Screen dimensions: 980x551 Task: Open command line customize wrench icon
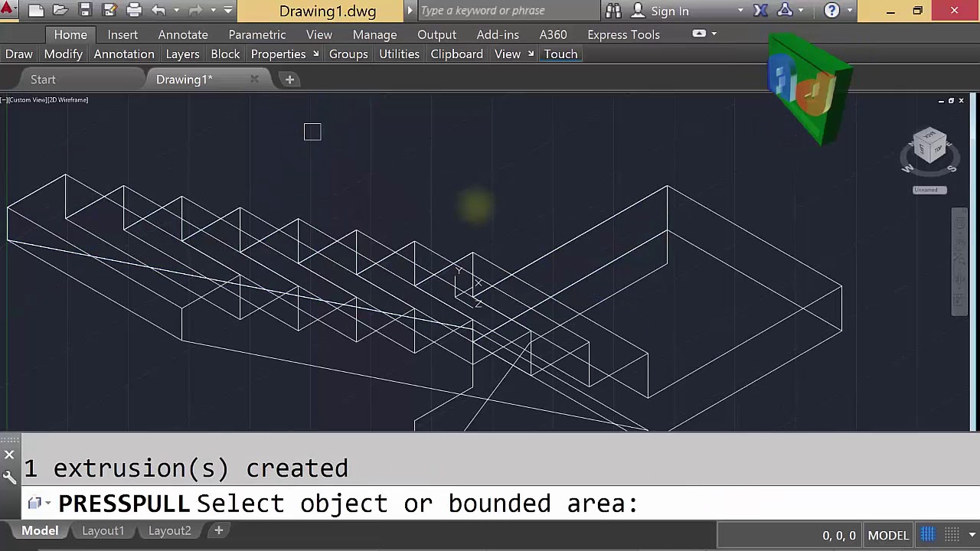[x=9, y=478]
